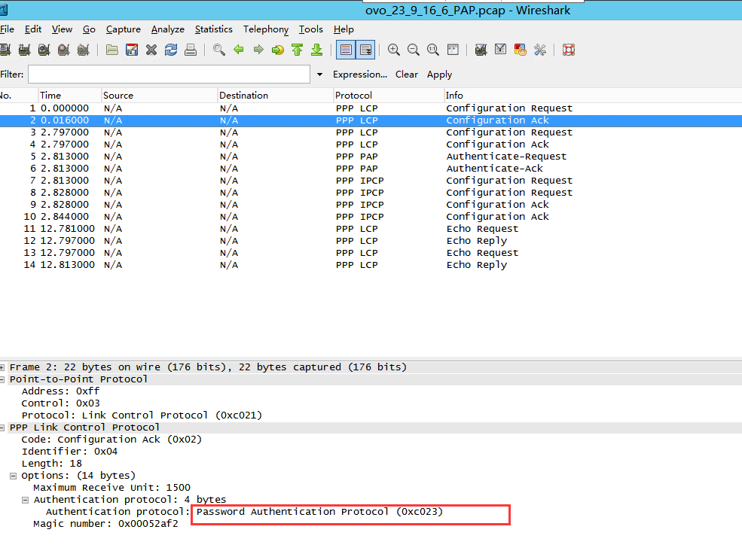Screen dimensions: 742x560
Task: Edit capture filter icon
Action: [481, 50]
